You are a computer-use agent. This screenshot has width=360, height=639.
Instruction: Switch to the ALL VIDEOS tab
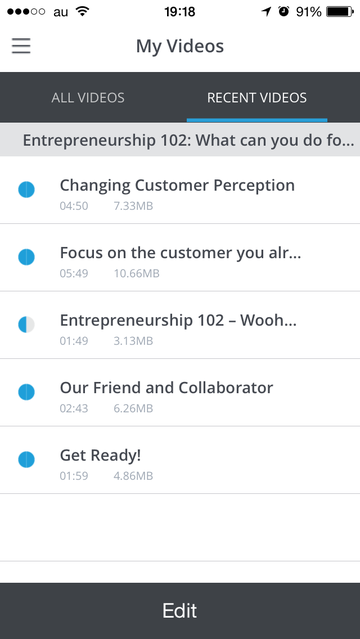pyautogui.click(x=88, y=98)
